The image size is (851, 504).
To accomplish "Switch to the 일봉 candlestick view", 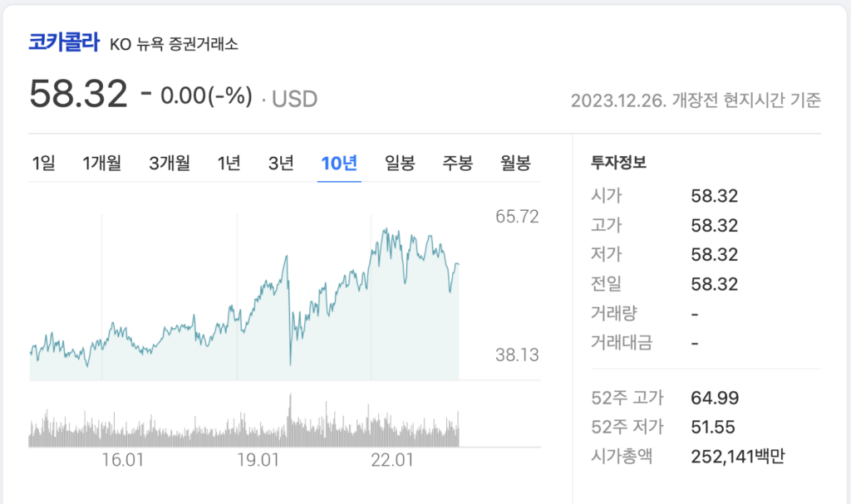I will tap(398, 164).
